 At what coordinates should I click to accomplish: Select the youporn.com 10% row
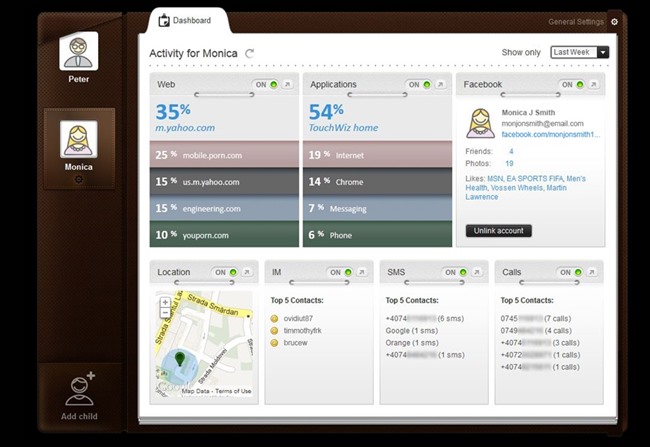pos(224,234)
